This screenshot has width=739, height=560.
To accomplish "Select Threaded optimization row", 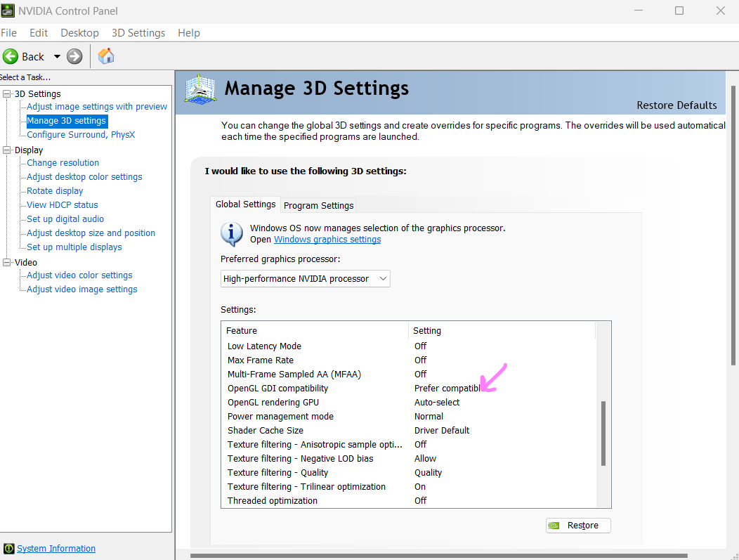I will [x=409, y=500].
